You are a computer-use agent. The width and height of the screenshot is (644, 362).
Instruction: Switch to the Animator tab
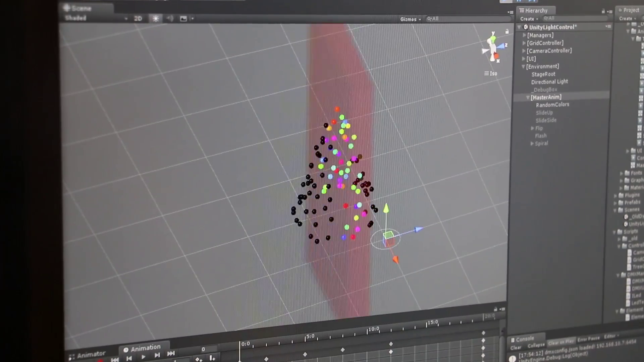(x=87, y=355)
